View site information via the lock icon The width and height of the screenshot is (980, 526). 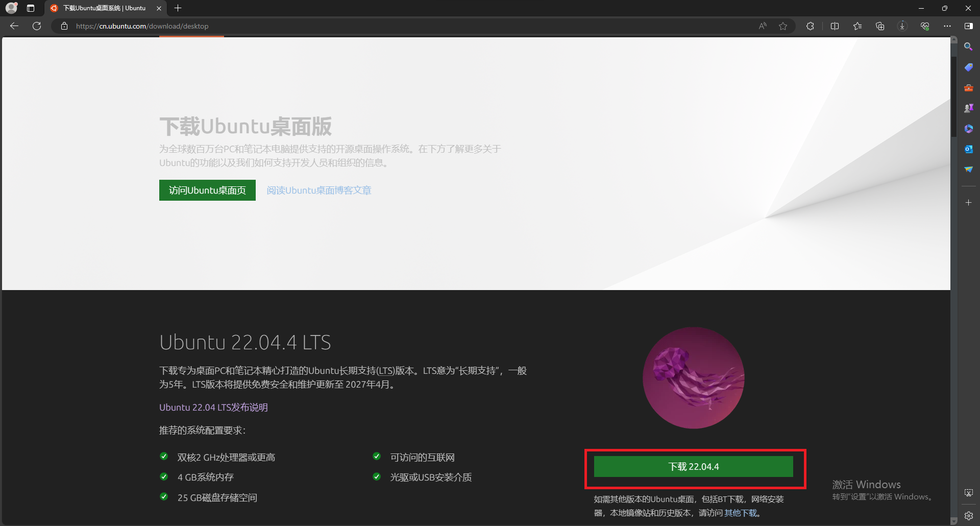pyautogui.click(x=64, y=26)
